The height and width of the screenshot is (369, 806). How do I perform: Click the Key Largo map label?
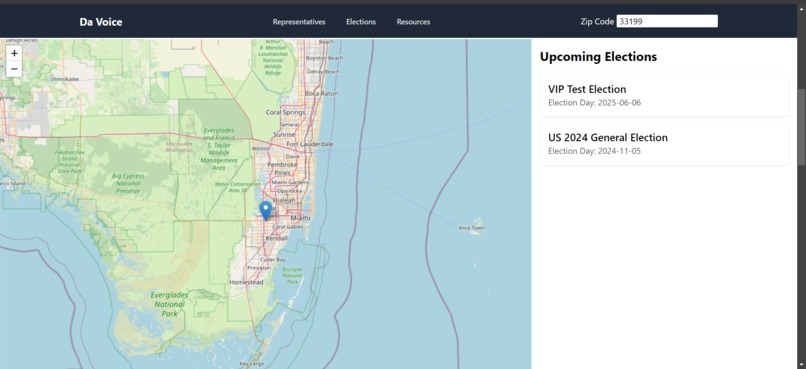[252, 364]
